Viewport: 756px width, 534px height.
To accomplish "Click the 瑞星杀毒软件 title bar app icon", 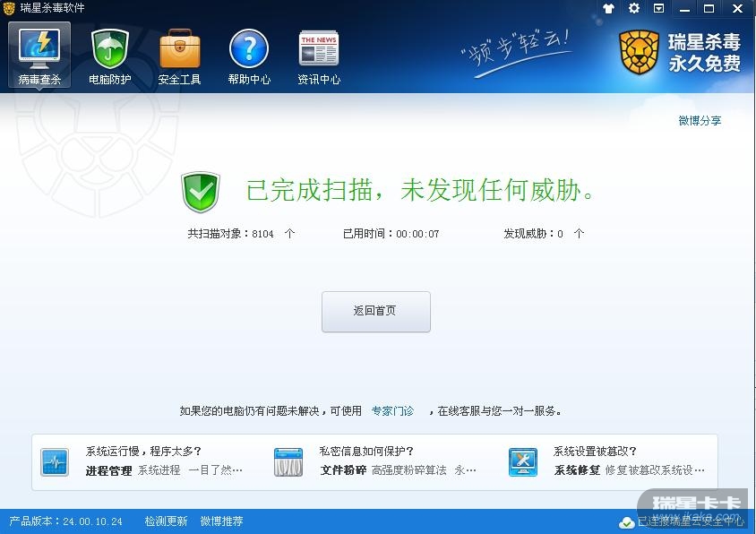I will [x=9, y=8].
